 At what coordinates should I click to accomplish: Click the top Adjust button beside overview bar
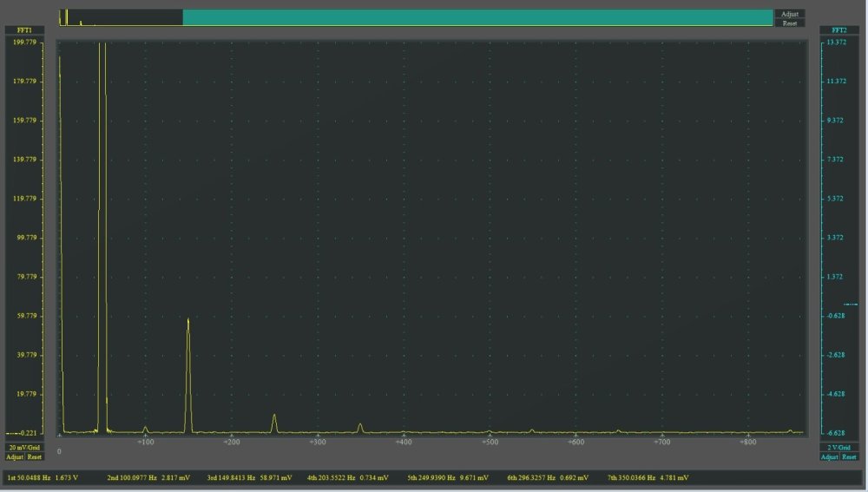(789, 14)
